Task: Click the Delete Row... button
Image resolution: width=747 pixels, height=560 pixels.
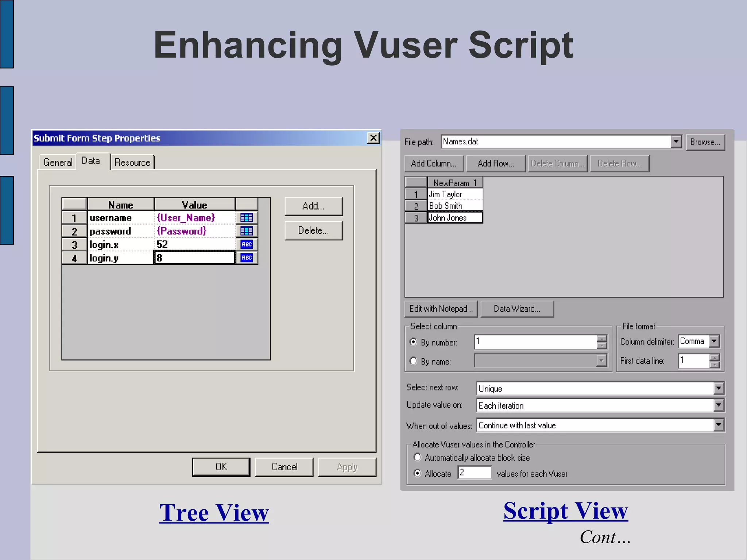Action: pos(619,164)
